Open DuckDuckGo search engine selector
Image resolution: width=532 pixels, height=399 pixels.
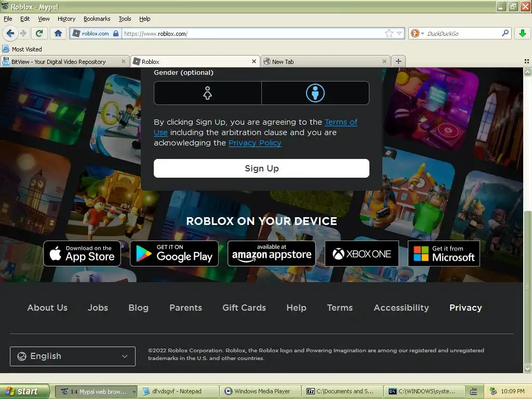[x=417, y=33]
